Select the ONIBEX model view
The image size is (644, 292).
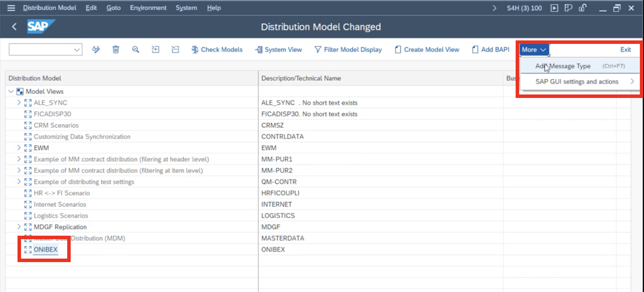pos(46,249)
